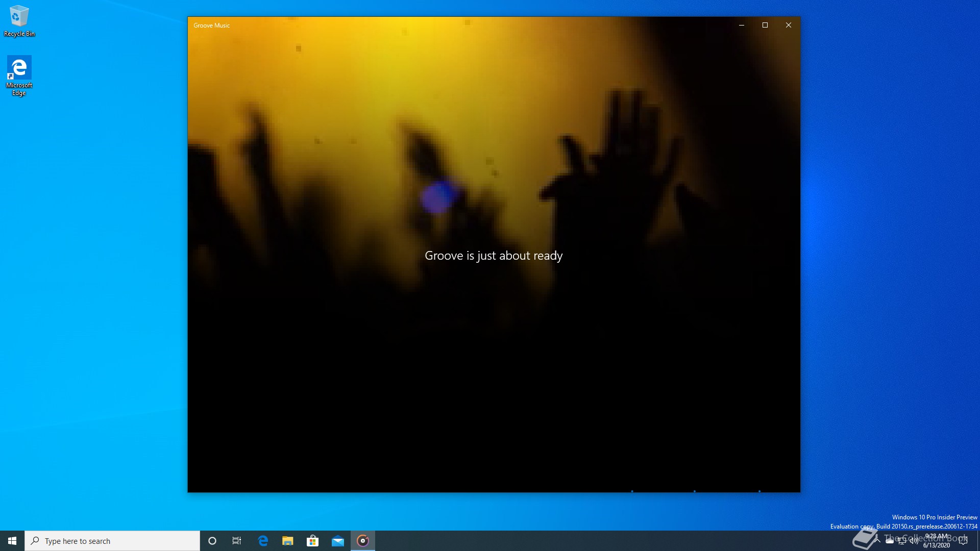Open the Action Center notifications icon
The width and height of the screenshot is (980, 551).
point(963,541)
